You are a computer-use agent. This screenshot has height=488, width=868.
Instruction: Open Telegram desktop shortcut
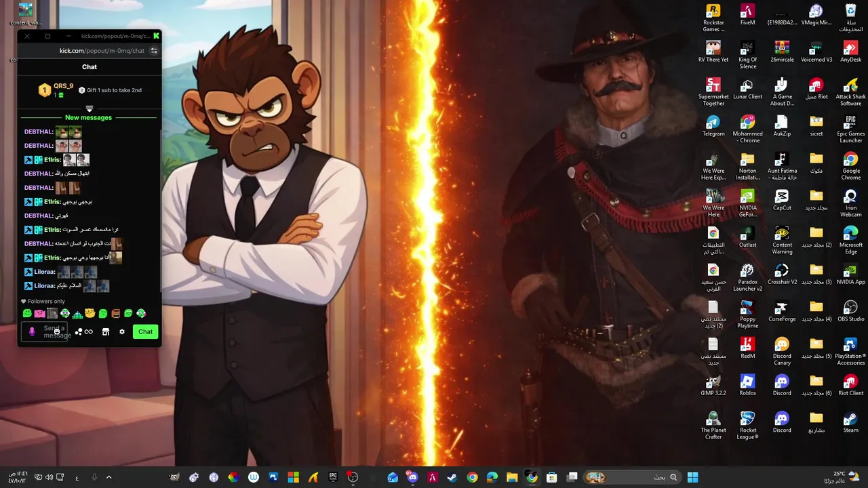tap(713, 126)
